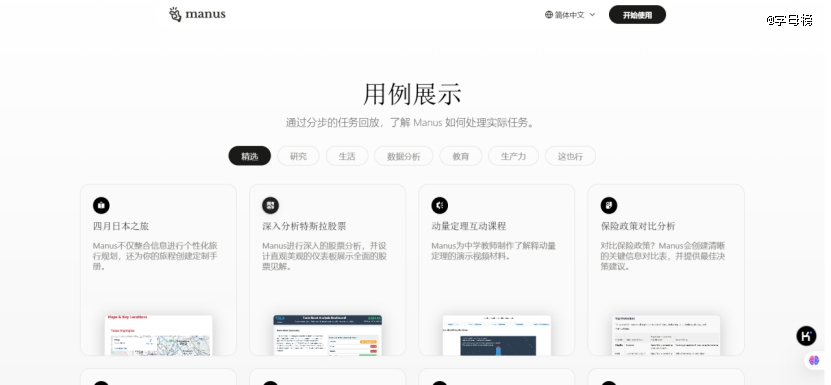Switch to the 研究 tab
This screenshot has height=385, width=831.
click(x=298, y=156)
